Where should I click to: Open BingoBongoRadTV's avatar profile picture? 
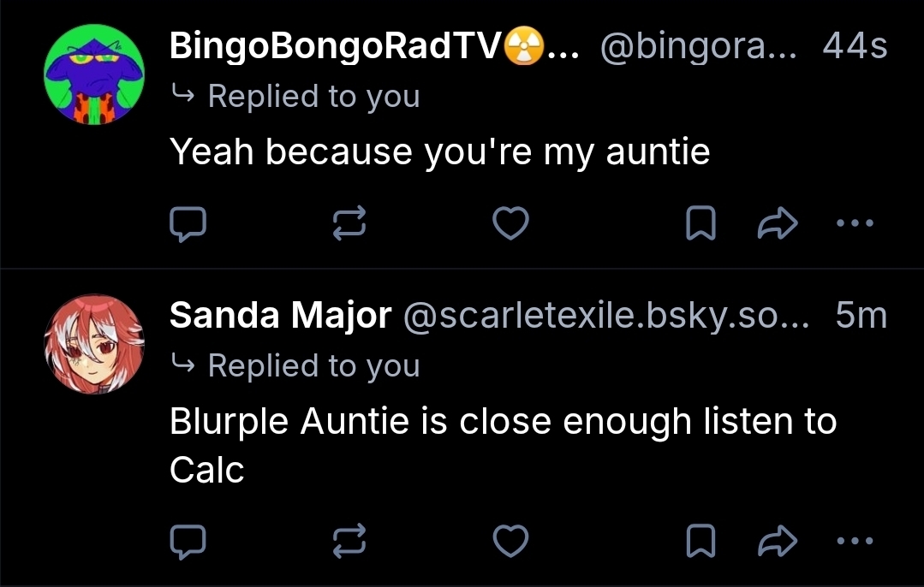pos(94,74)
